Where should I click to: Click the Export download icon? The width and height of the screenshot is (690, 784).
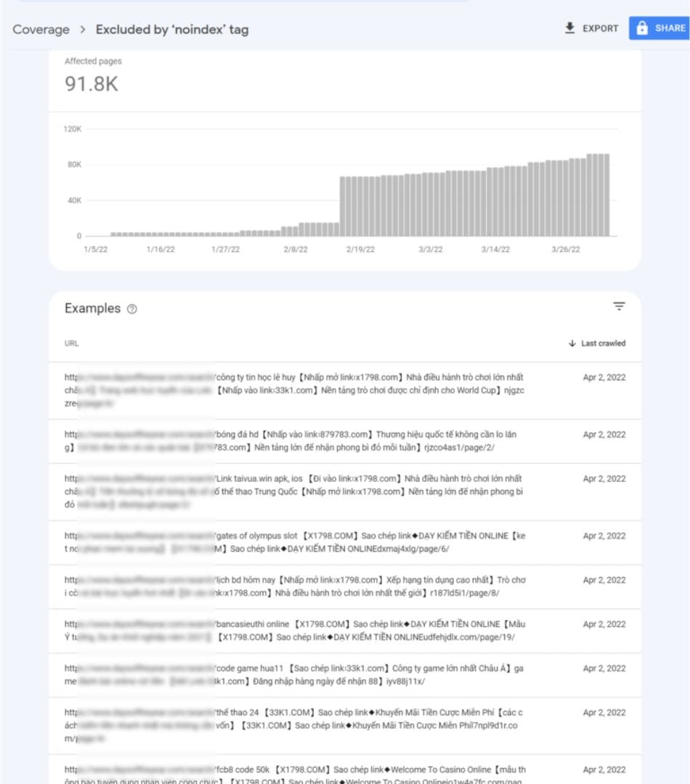pos(569,28)
